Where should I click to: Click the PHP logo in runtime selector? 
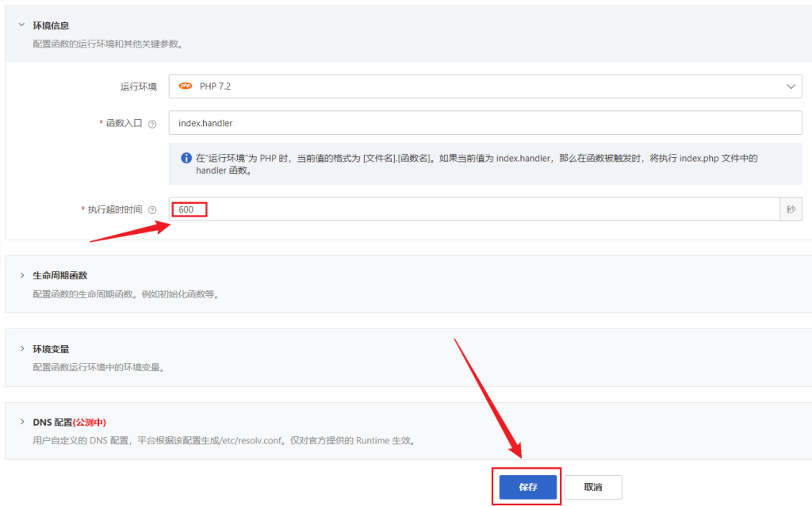pyautogui.click(x=186, y=86)
